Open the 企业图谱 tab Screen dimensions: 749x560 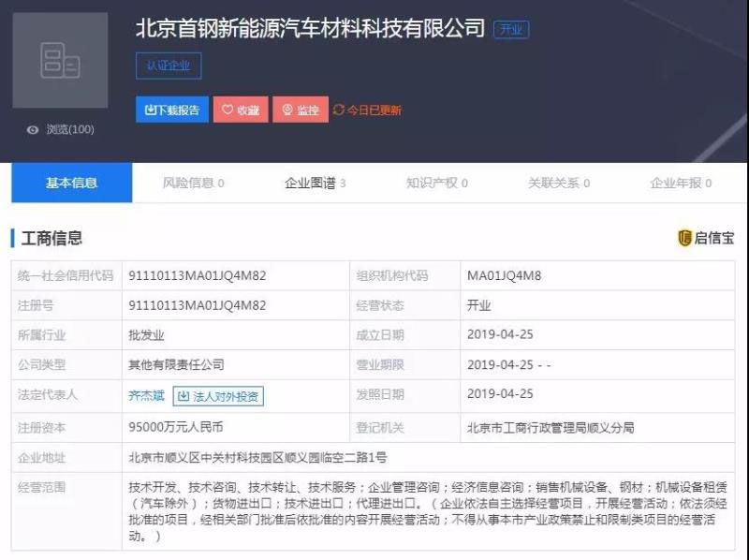(x=315, y=184)
